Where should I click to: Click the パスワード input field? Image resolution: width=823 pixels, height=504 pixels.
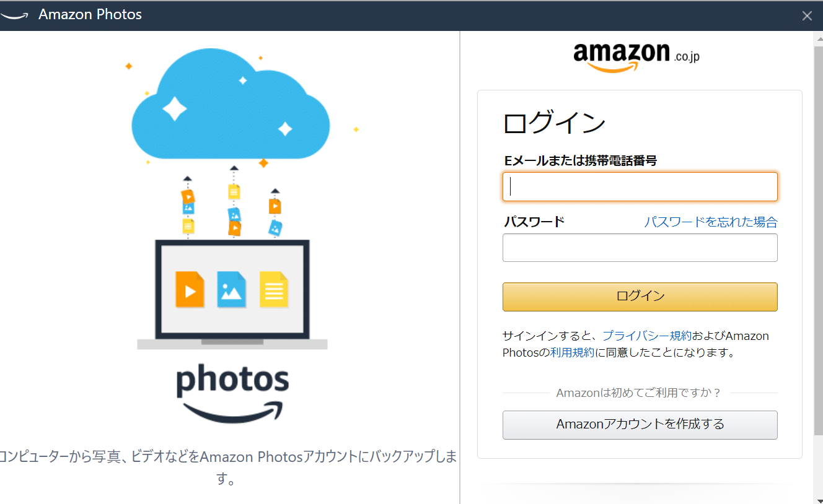coord(640,248)
